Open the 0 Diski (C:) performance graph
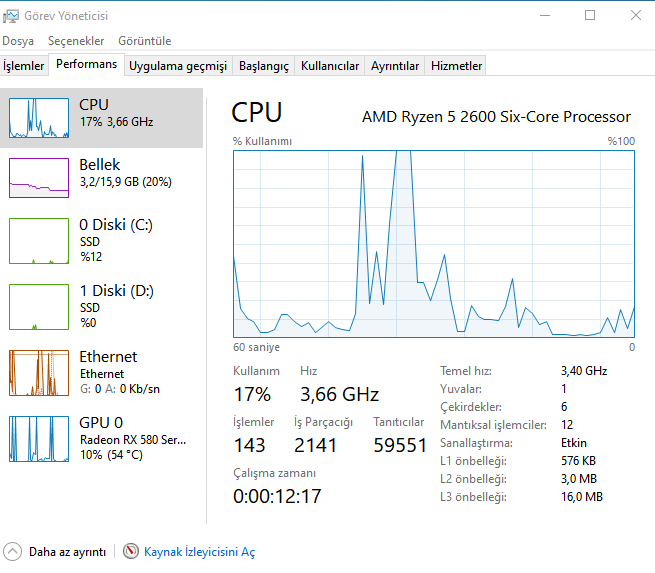655x573 pixels. pyautogui.click(x=39, y=241)
